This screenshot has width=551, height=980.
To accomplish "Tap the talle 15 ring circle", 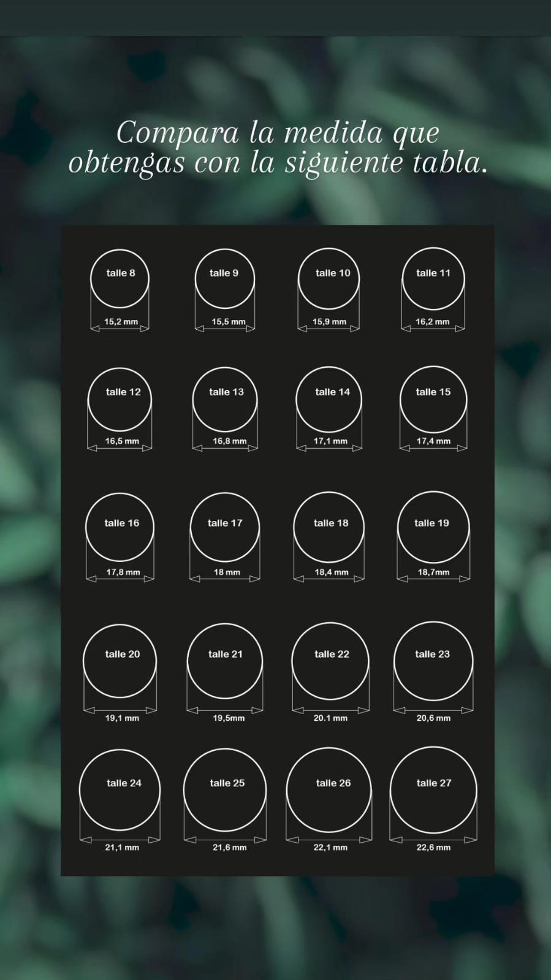I will (433, 400).
